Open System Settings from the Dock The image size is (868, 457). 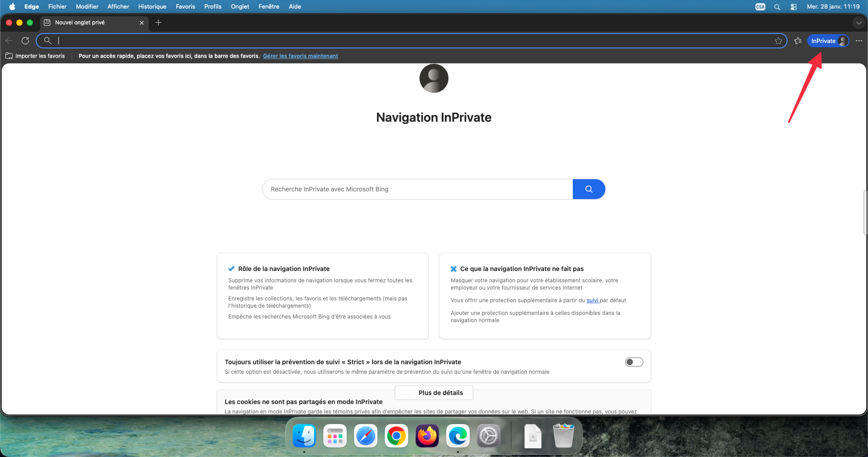489,436
